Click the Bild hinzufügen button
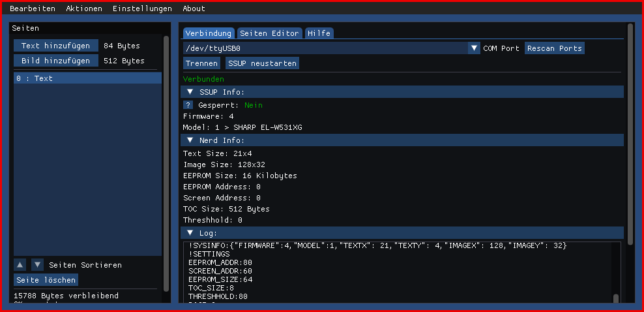Screen dimensions: 644x312 [56, 61]
